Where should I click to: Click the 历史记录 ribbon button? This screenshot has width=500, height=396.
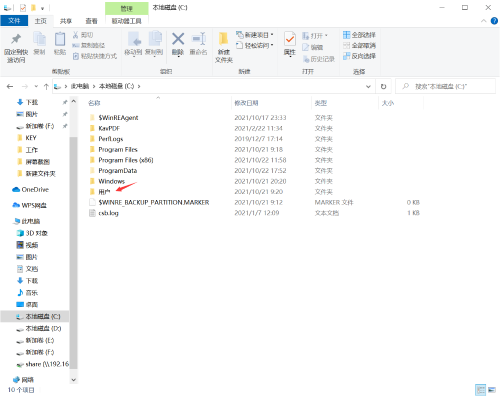(318, 59)
